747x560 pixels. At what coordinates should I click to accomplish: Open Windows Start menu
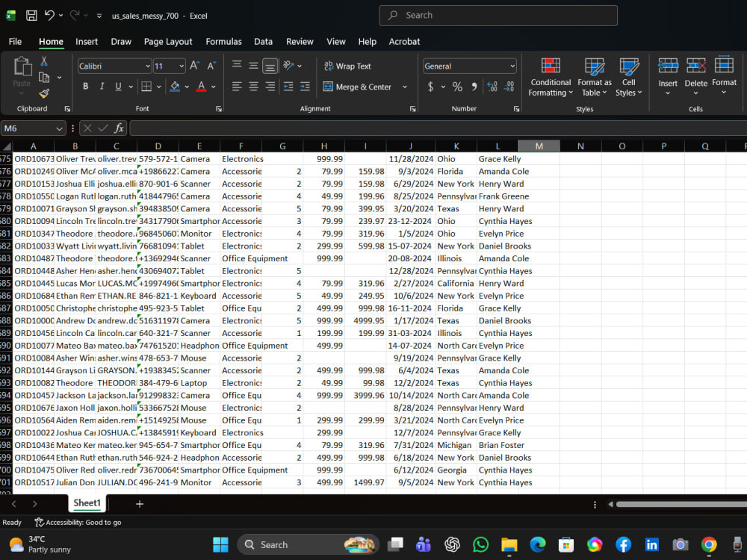coord(220,544)
